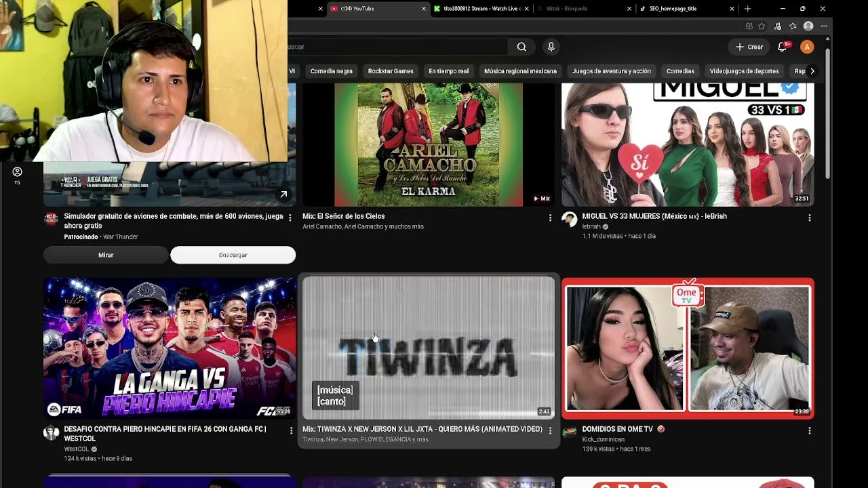Viewport: 868px width, 488px height.
Task: Filter by 'Comedias' chip
Action: (680, 71)
